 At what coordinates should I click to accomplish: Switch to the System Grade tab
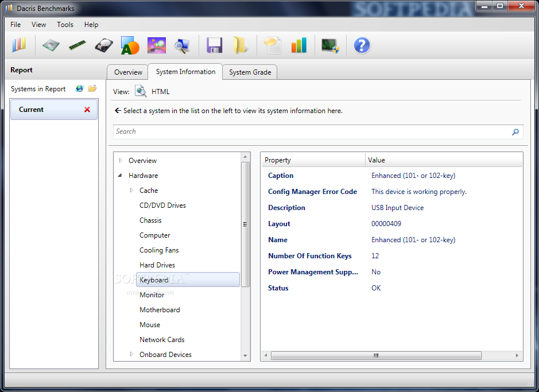[x=250, y=72]
